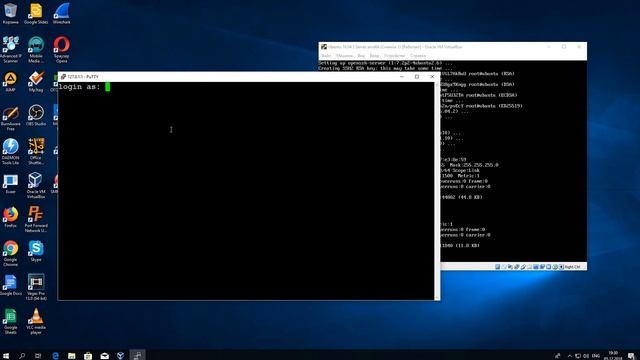Screen dimensions: 640x360
Task: Click the optical disk indicator in VirtualBox status bar
Action: pyautogui.click(x=504, y=267)
